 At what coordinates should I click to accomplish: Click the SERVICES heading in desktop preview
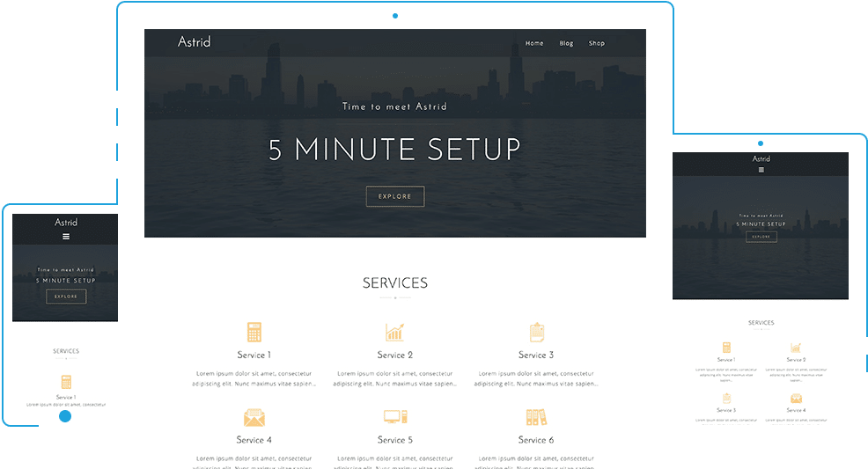[395, 283]
